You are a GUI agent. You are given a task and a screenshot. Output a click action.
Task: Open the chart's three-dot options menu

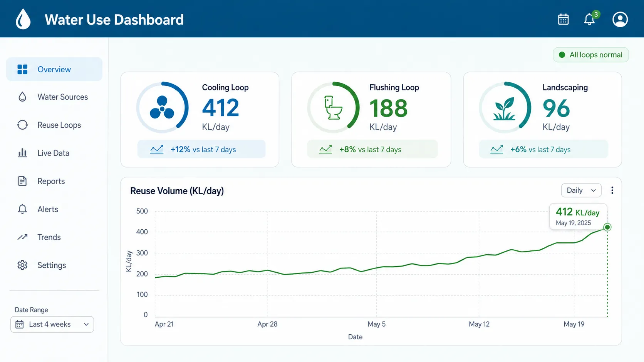click(x=612, y=190)
